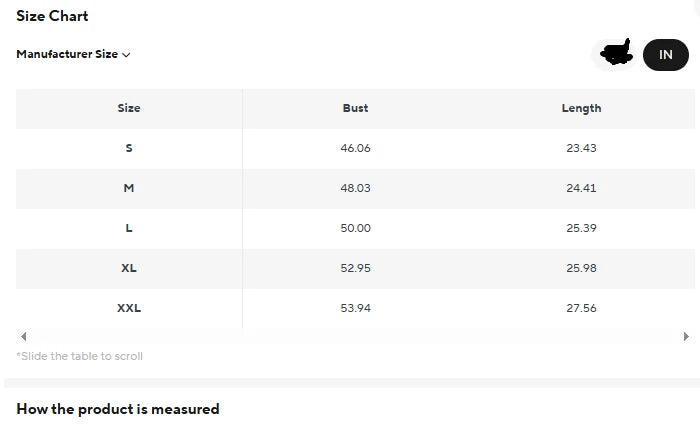
Task: Click the Bust column header
Action: click(x=355, y=108)
